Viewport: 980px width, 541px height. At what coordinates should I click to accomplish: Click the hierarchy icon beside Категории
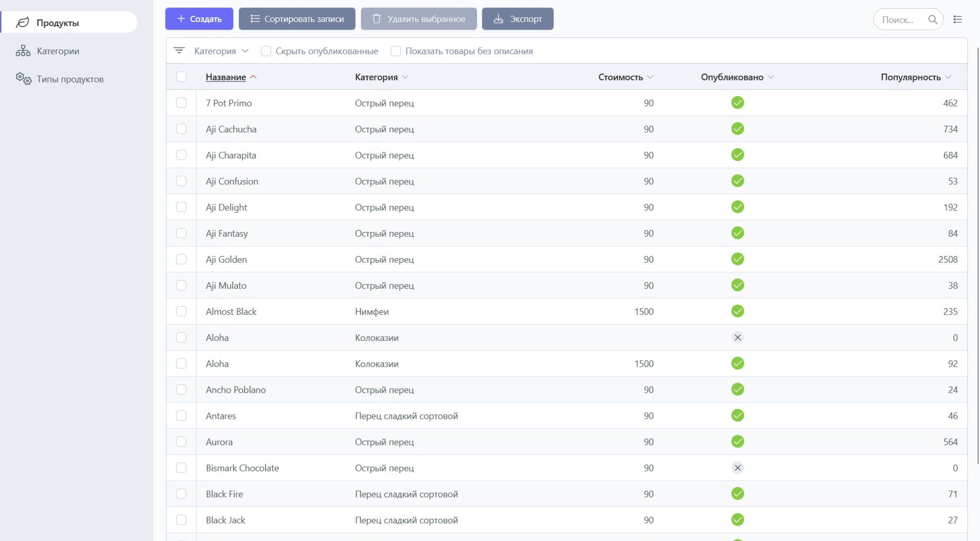23,51
